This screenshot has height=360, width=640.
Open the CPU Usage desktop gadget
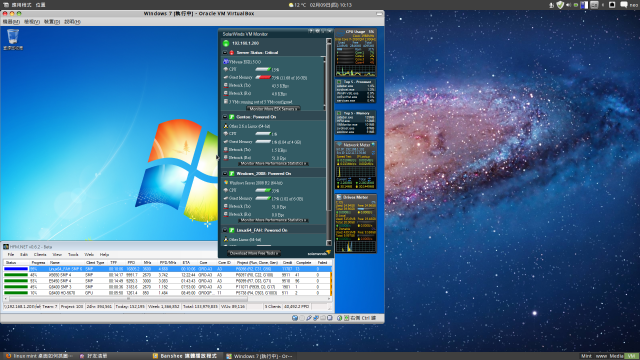pyautogui.click(x=356, y=53)
